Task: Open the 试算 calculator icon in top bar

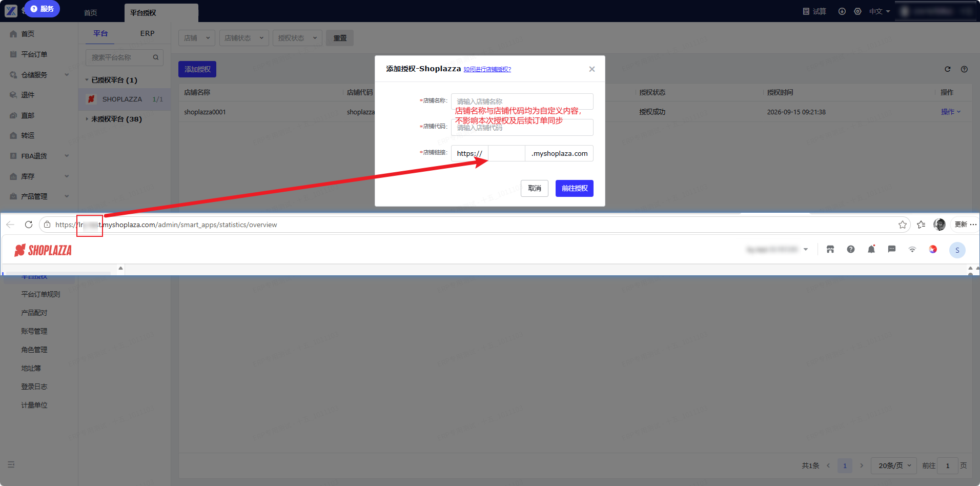Action: tap(806, 11)
